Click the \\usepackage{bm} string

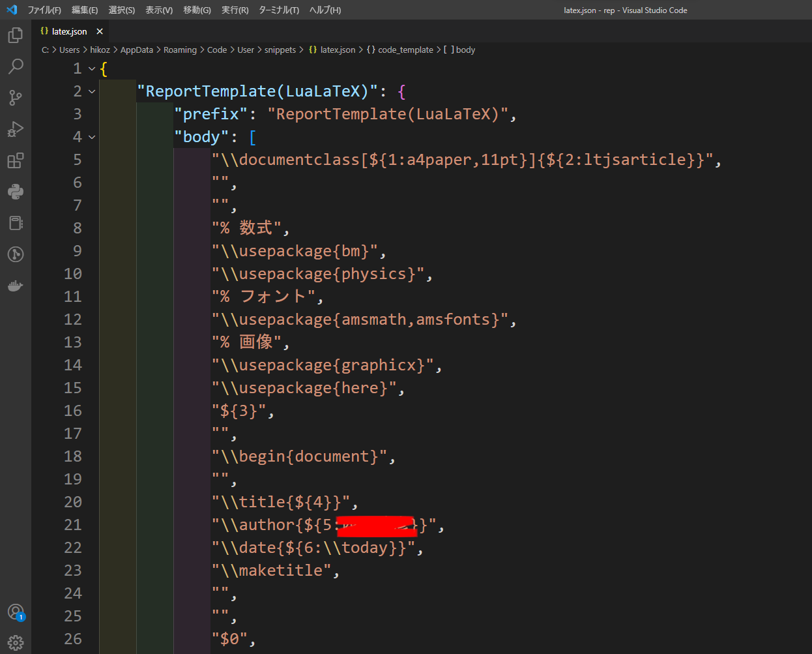(x=295, y=251)
